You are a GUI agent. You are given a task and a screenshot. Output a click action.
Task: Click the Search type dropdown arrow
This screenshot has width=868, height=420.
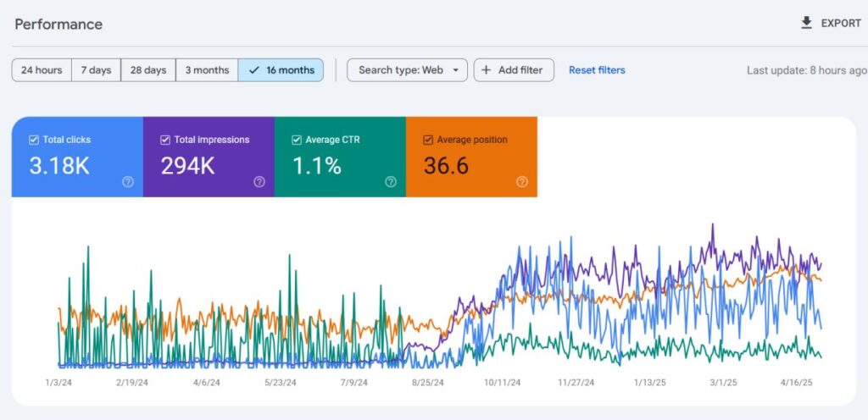point(455,70)
